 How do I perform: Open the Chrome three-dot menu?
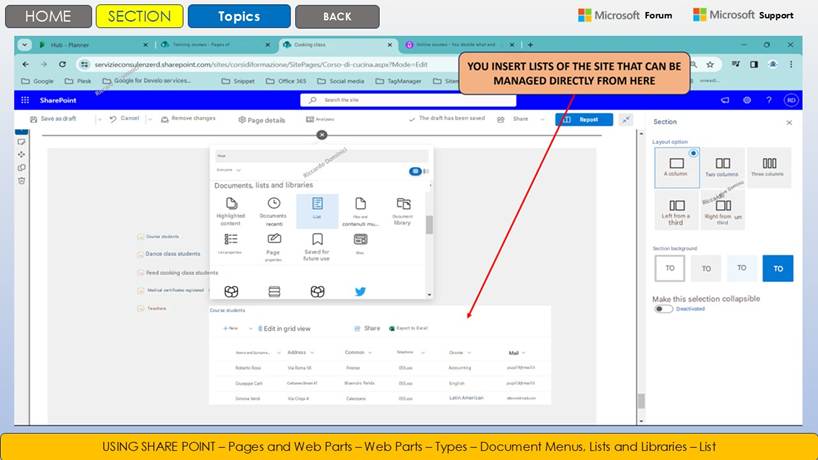(x=791, y=64)
